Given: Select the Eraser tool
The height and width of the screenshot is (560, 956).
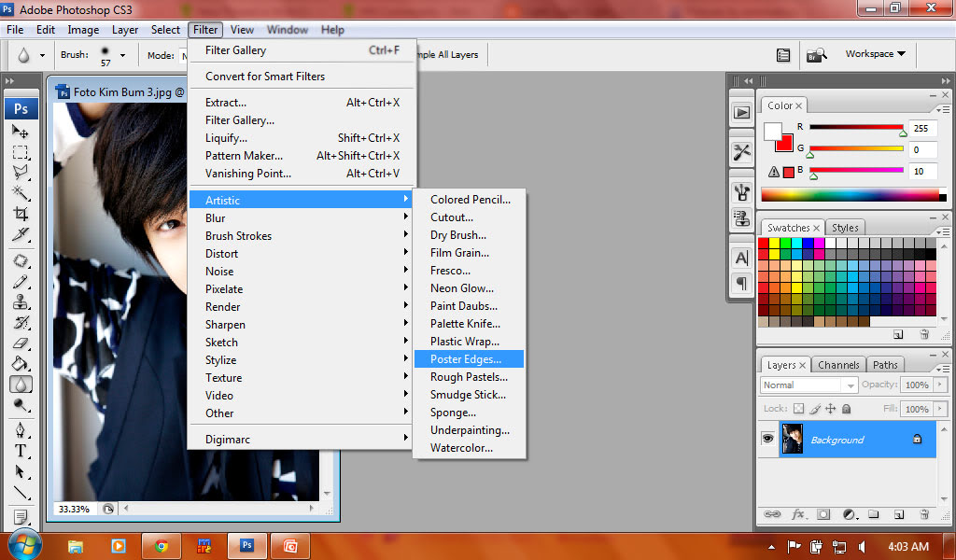Looking at the screenshot, I should 21,343.
